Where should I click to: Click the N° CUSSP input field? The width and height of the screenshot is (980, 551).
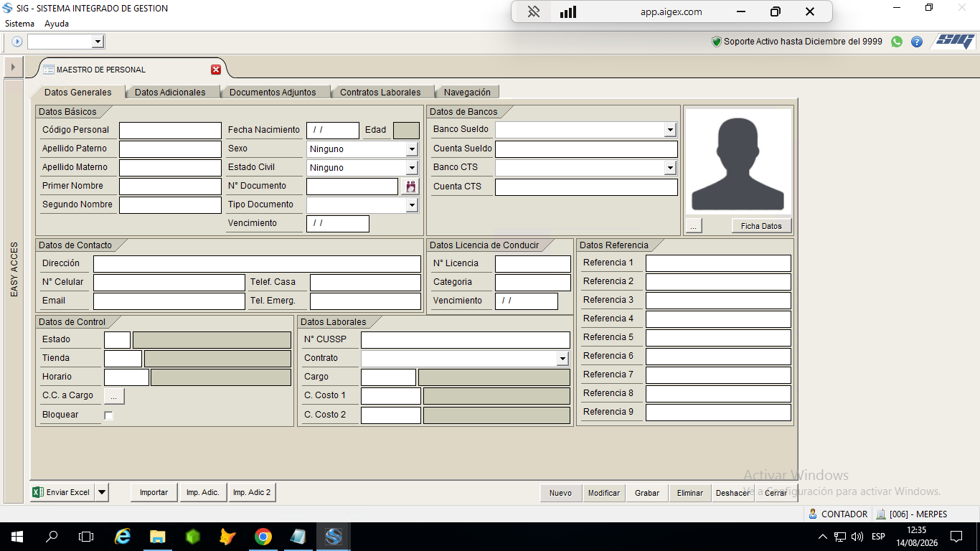(466, 340)
